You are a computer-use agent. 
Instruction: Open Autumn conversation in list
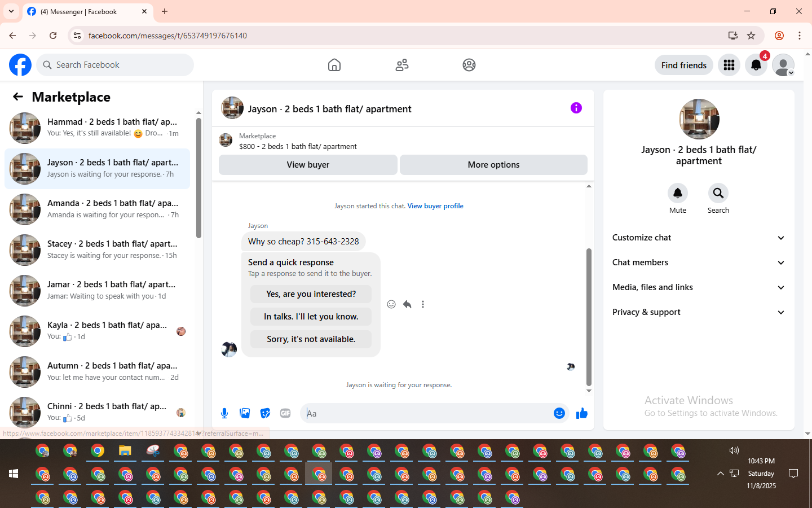97,372
